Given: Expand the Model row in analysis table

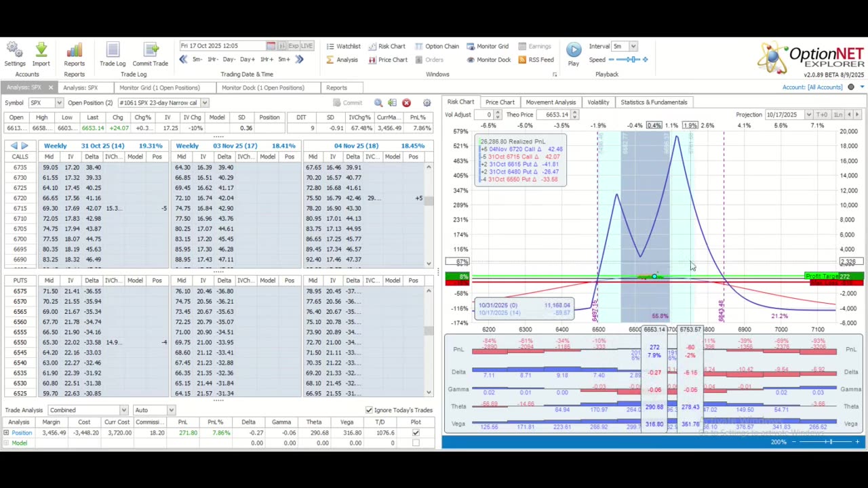Looking at the screenshot, I should [x=6, y=443].
